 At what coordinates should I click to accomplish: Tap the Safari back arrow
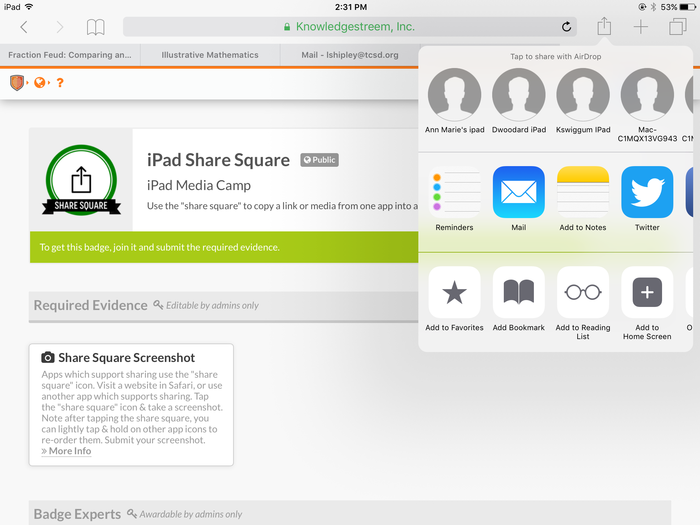click(24, 27)
